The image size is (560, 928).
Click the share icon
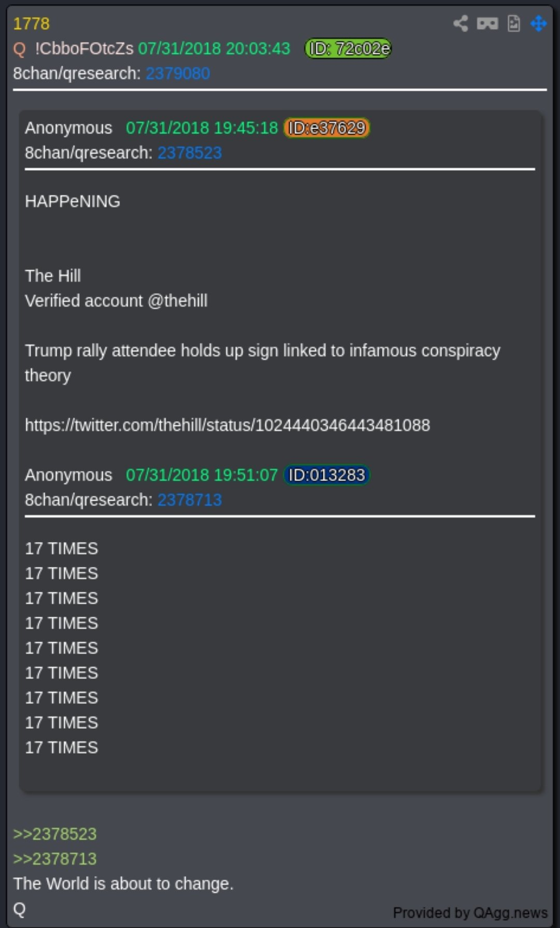460,23
